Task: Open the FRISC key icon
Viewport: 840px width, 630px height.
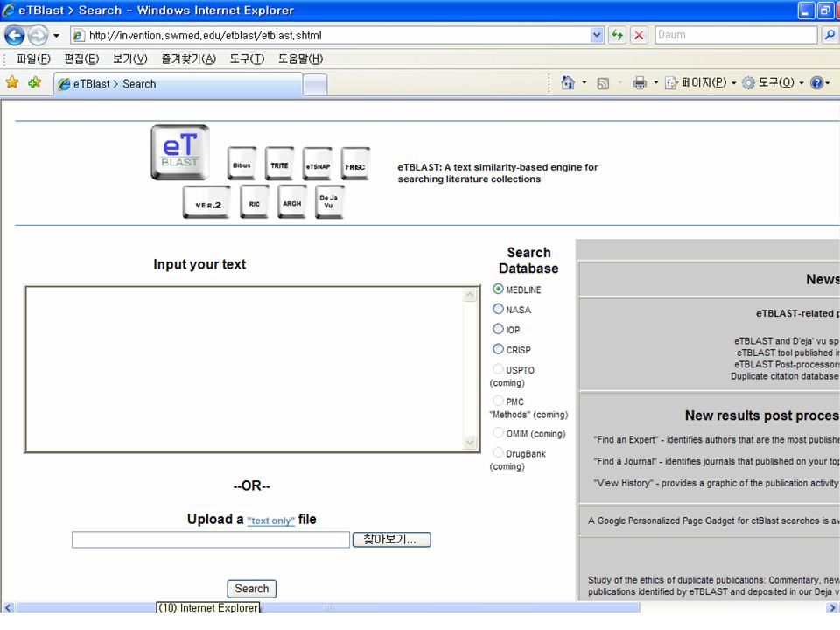Action: [355, 164]
